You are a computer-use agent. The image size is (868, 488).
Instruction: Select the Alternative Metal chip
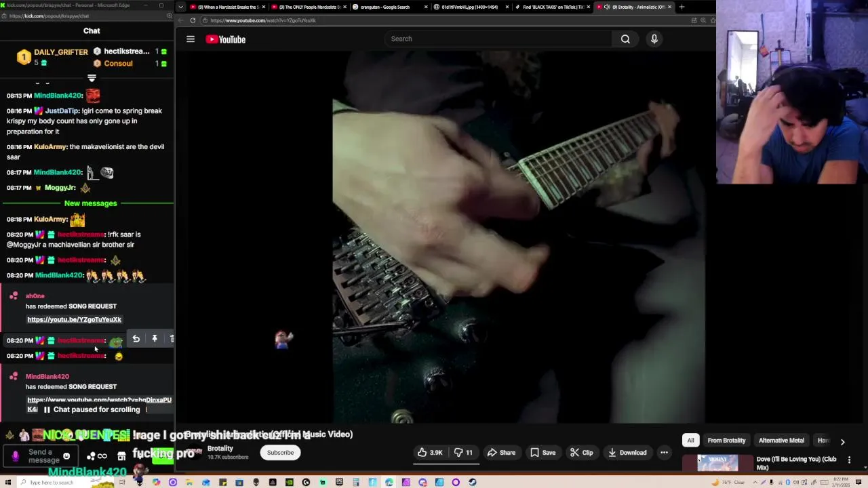[x=781, y=441]
